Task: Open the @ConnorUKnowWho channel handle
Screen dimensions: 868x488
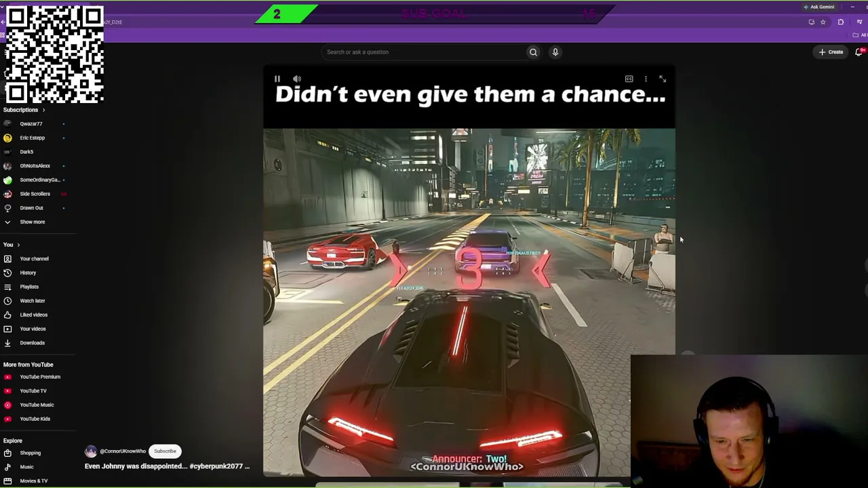Action: tap(123, 451)
